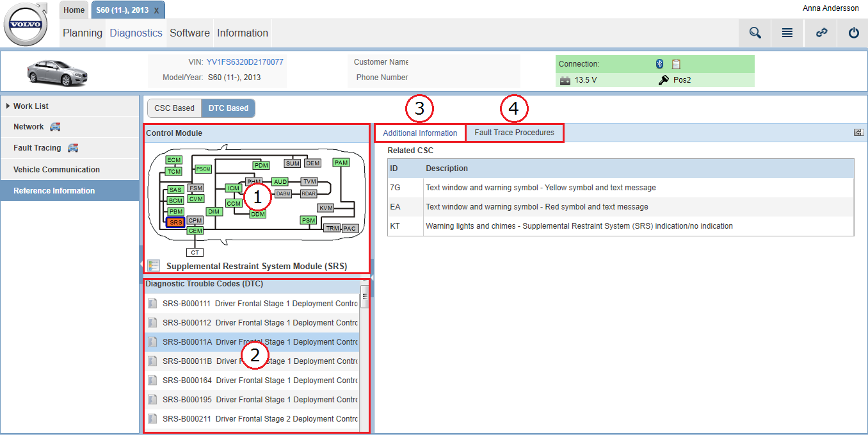This screenshot has width=868, height=435.
Task: Open the search magnifier tool
Action: click(755, 33)
